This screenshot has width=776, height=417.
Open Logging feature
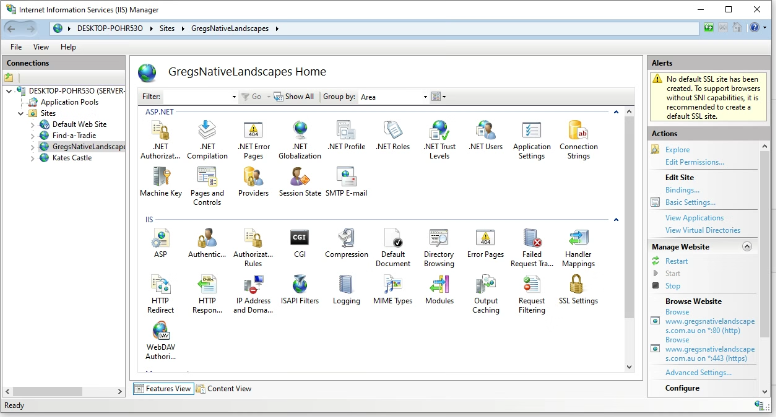tap(346, 290)
